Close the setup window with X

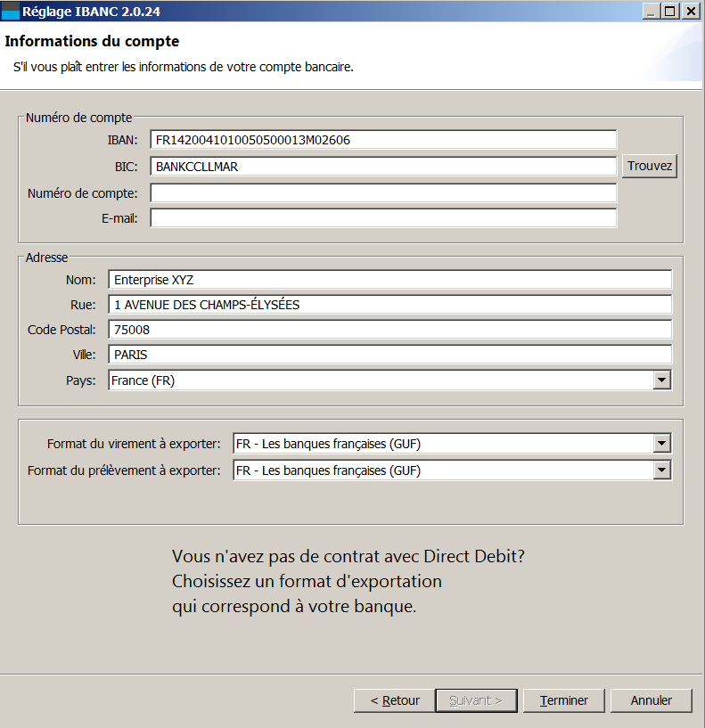point(691,12)
